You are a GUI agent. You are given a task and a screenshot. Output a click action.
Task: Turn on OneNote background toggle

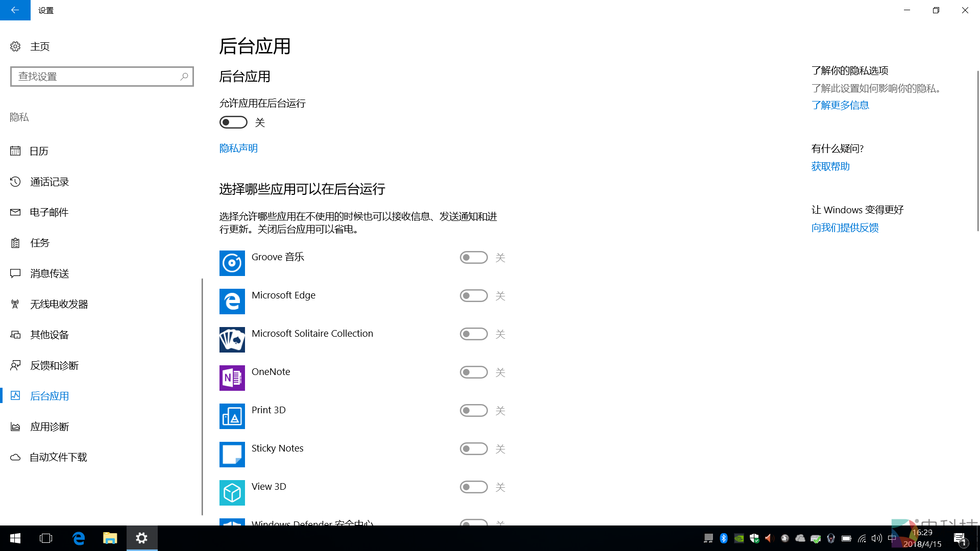click(x=473, y=372)
